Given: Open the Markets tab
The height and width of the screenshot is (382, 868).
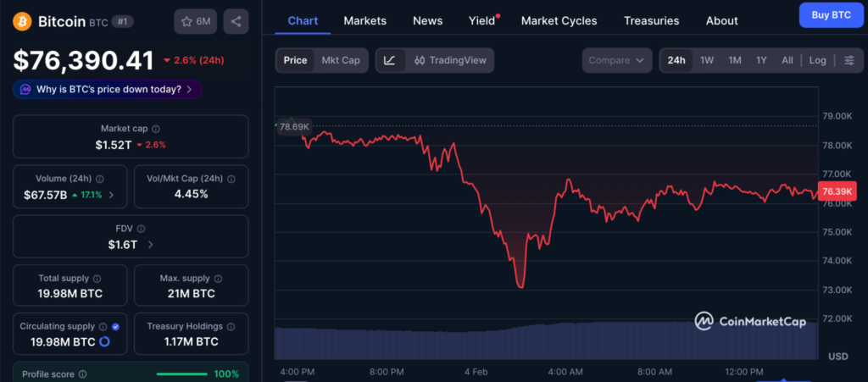Looking at the screenshot, I should [365, 20].
